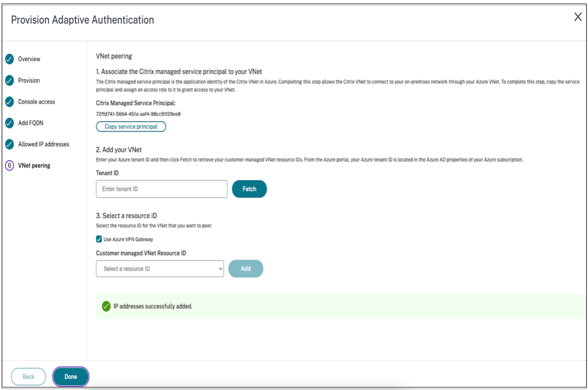Click the Overview step checkmark icon
588x390 pixels.
(10, 59)
